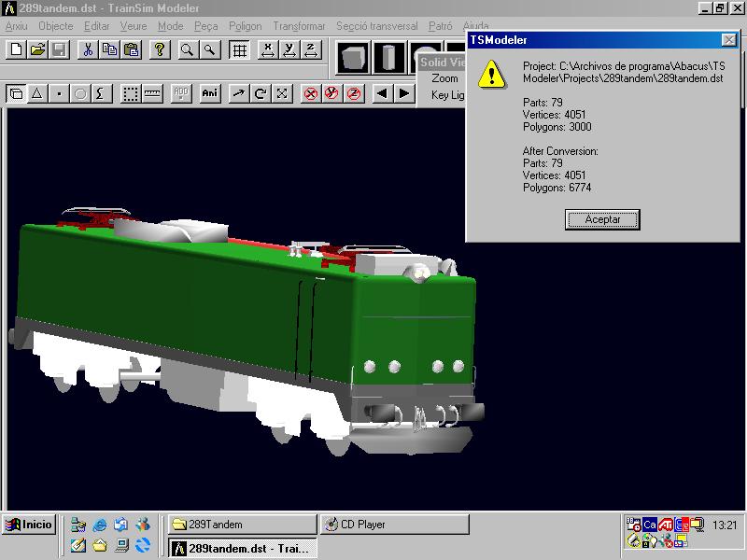
Task: Click the Cut scissors icon
Action: (88, 50)
